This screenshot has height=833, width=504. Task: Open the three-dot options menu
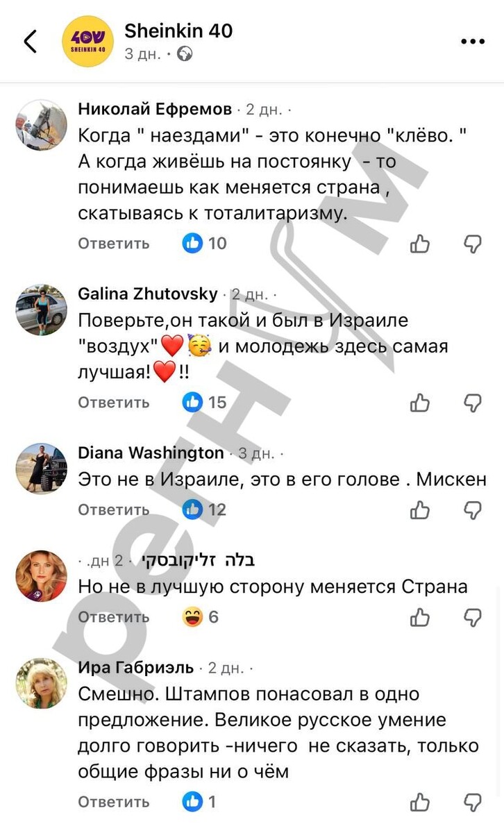click(473, 42)
